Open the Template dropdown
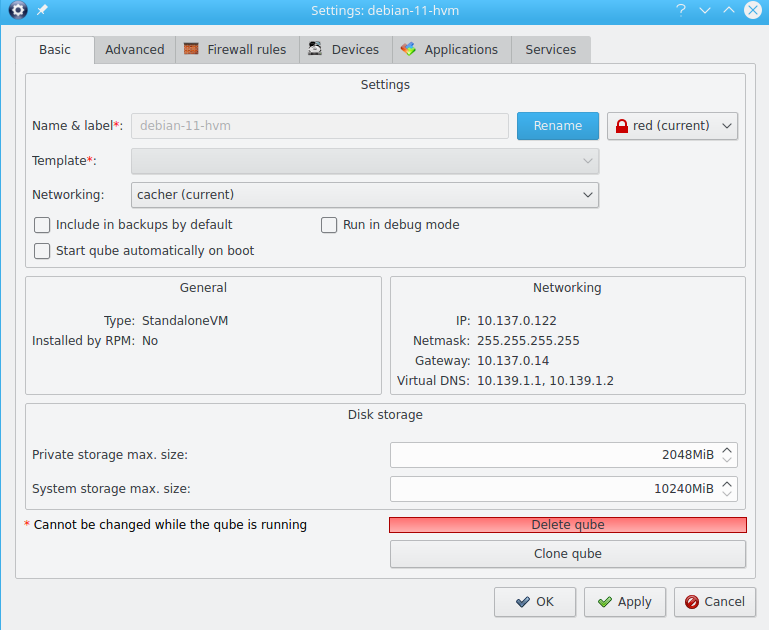 click(365, 161)
